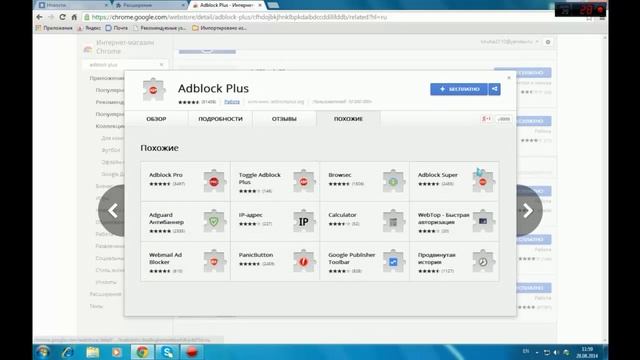Click the red recorder taskbar icon
The height and width of the screenshot is (360, 640).
tap(192, 352)
